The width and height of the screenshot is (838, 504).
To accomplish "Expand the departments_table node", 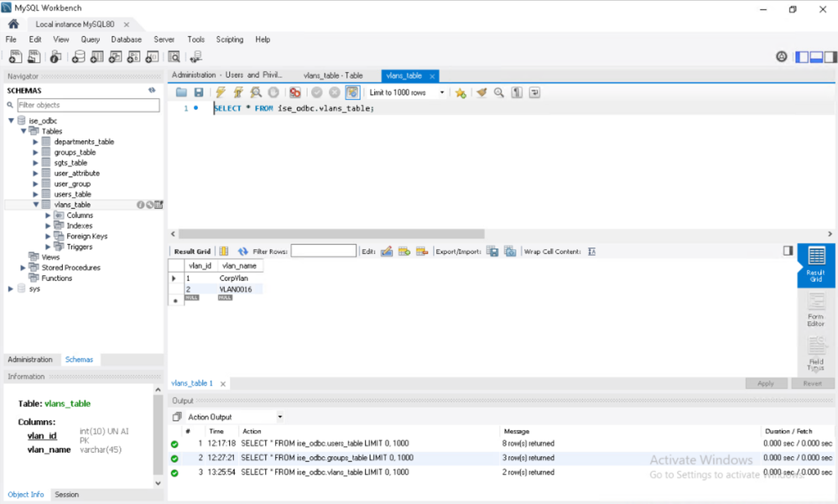I will click(35, 142).
